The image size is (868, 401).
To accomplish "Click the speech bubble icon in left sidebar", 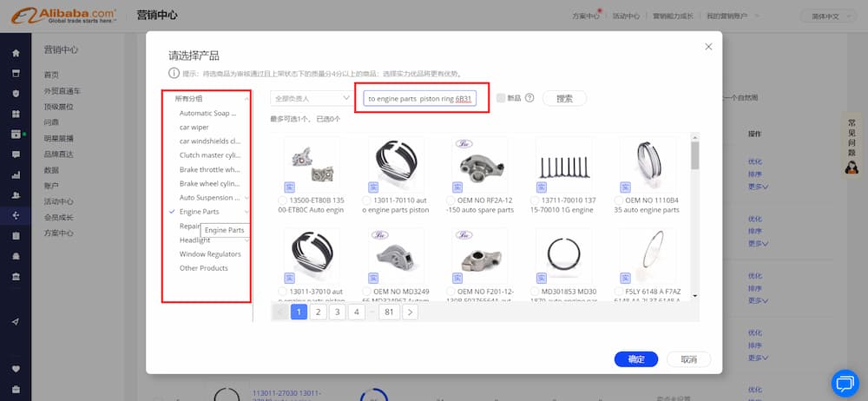I will tap(16, 154).
